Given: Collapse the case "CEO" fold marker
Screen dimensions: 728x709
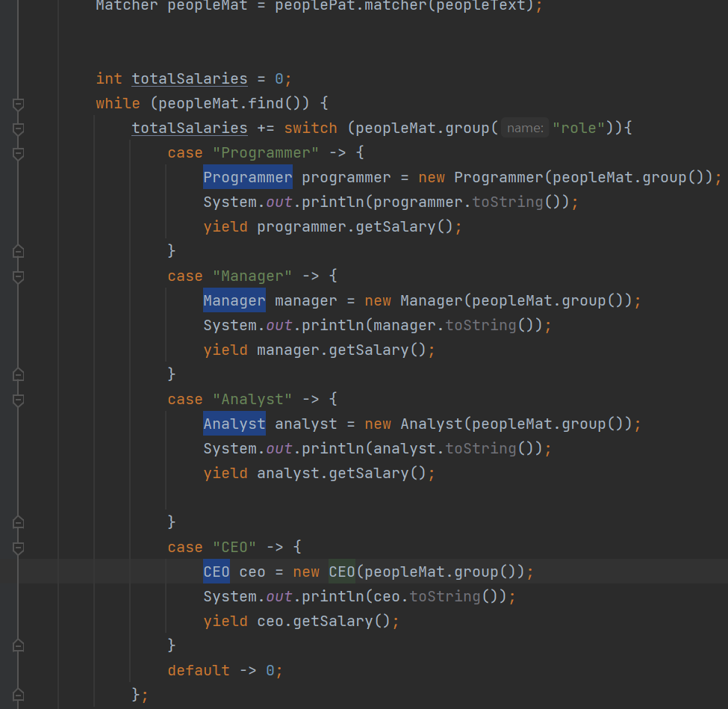Looking at the screenshot, I should [18, 548].
